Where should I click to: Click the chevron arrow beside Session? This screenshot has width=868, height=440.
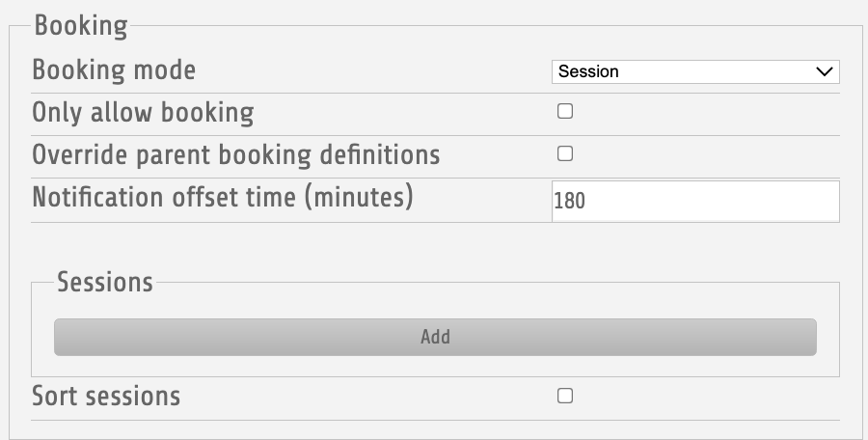825,71
